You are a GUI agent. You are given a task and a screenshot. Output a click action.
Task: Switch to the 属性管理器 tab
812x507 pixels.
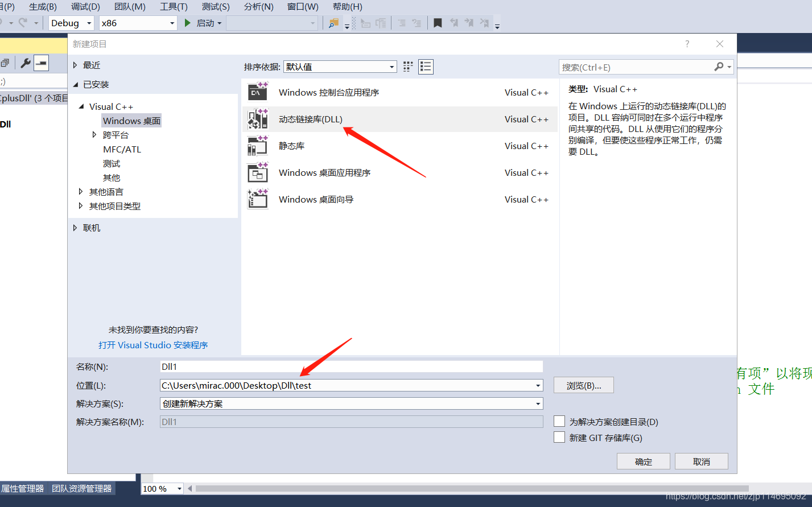coord(22,488)
